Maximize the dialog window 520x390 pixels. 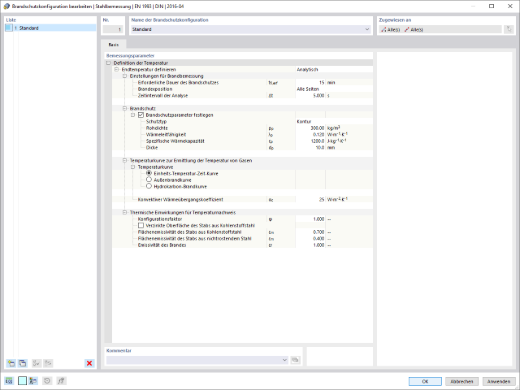pos(491,6)
